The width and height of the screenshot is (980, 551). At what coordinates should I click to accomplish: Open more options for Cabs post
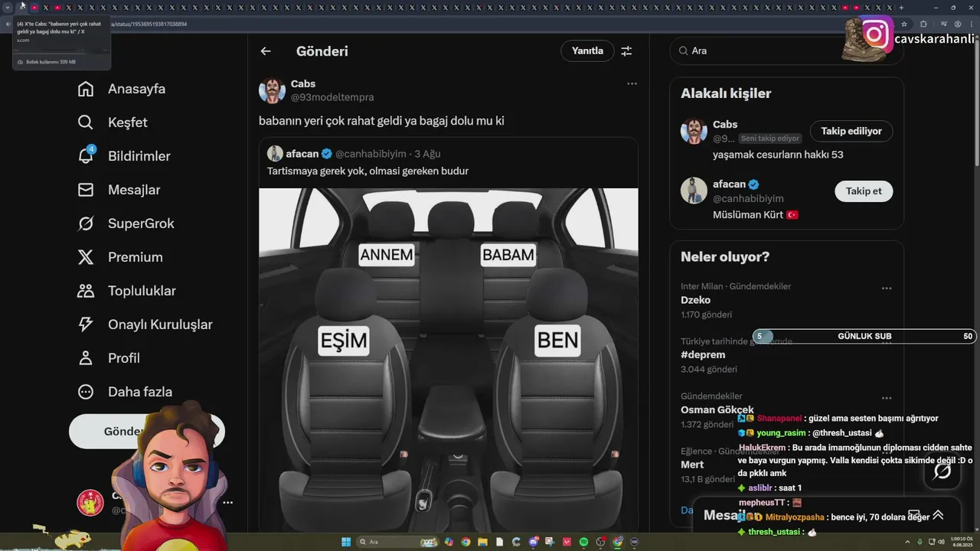[x=632, y=83]
